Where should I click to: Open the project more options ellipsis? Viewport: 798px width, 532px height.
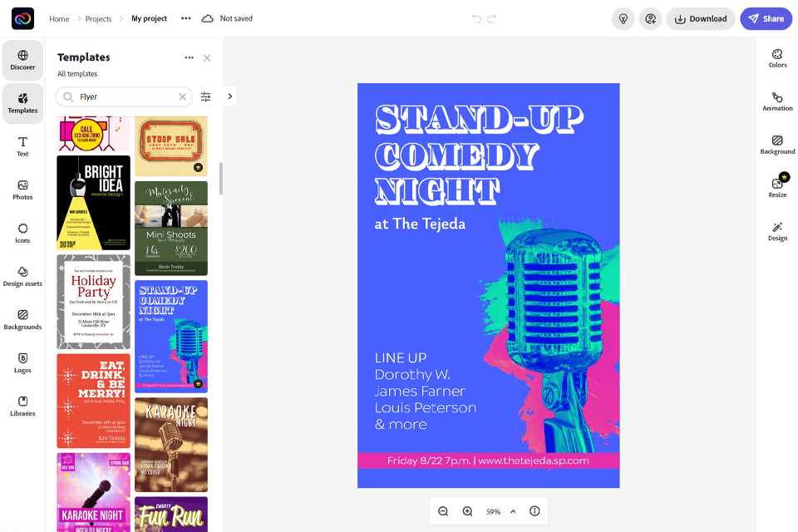(185, 18)
